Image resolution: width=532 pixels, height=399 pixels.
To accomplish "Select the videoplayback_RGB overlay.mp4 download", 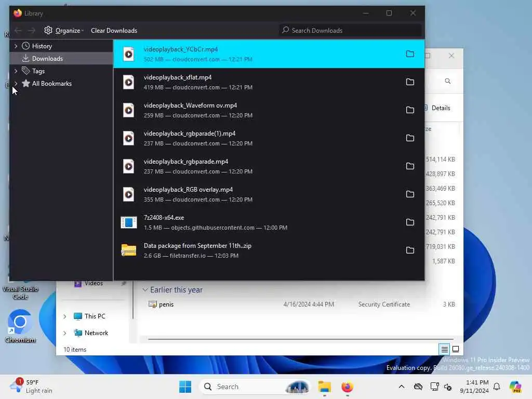I will (x=269, y=194).
